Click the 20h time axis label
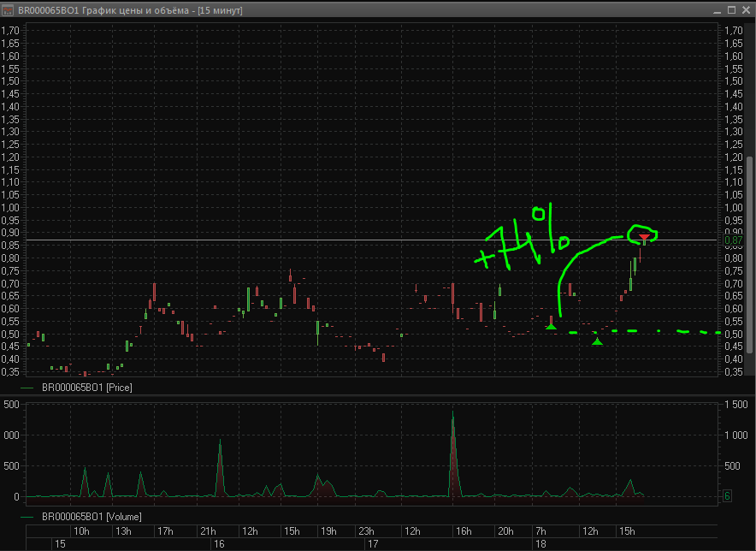This screenshot has height=551, width=756. [x=505, y=531]
